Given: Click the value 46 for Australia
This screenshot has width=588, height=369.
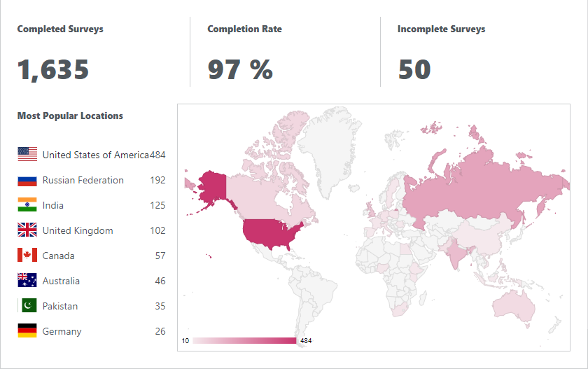Looking at the screenshot, I should pyautogui.click(x=160, y=281).
